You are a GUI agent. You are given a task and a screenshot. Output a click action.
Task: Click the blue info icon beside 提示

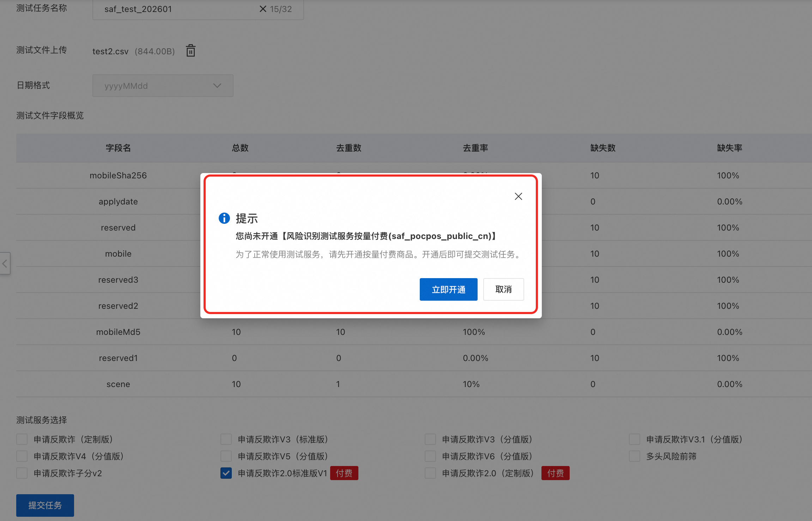(x=224, y=218)
